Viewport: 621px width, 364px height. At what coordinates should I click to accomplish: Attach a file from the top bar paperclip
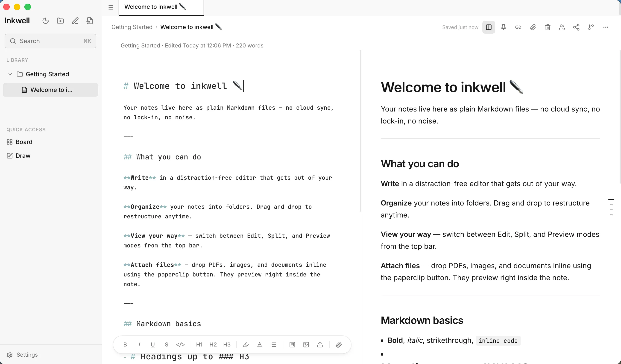tap(533, 27)
